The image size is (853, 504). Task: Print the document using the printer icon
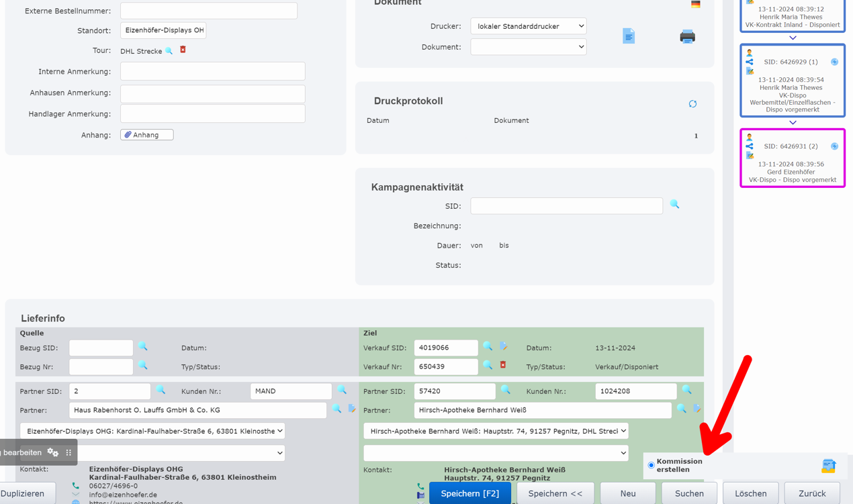coord(687,37)
